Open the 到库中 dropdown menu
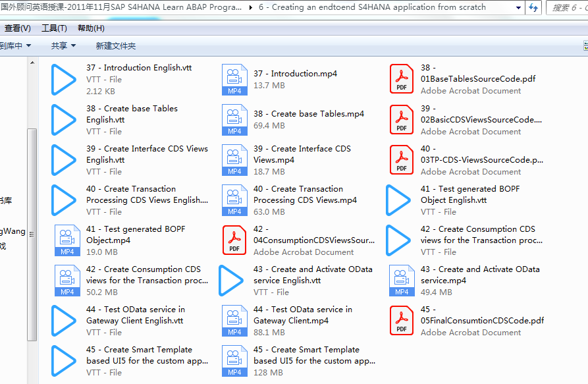588x384 pixels. tap(15, 45)
